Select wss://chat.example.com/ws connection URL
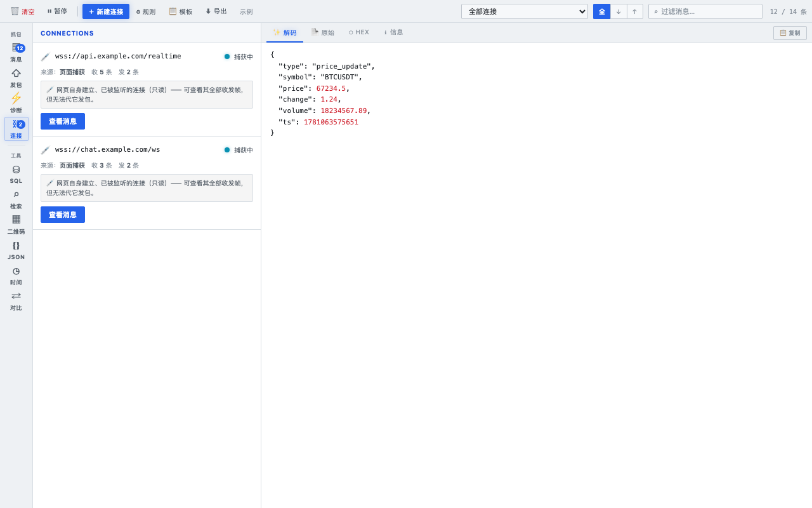The width and height of the screenshot is (812, 508). coord(108,150)
